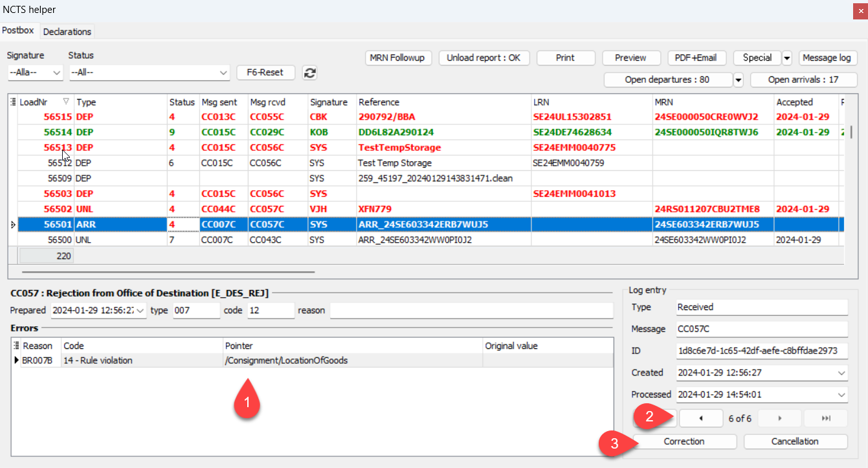Click the refresh icon next to F6-Reset
This screenshot has width=868, height=468.
[310, 72]
